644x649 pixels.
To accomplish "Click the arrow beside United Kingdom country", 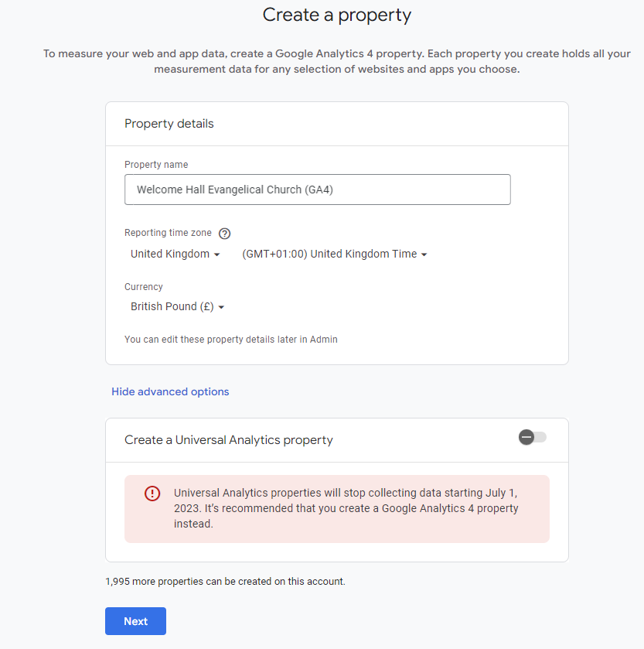I will tap(216, 254).
